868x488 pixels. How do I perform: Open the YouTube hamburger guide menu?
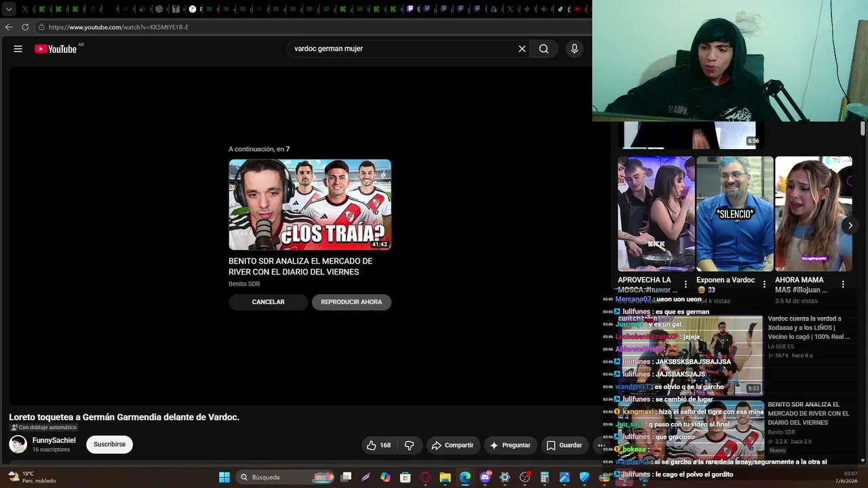(x=18, y=49)
